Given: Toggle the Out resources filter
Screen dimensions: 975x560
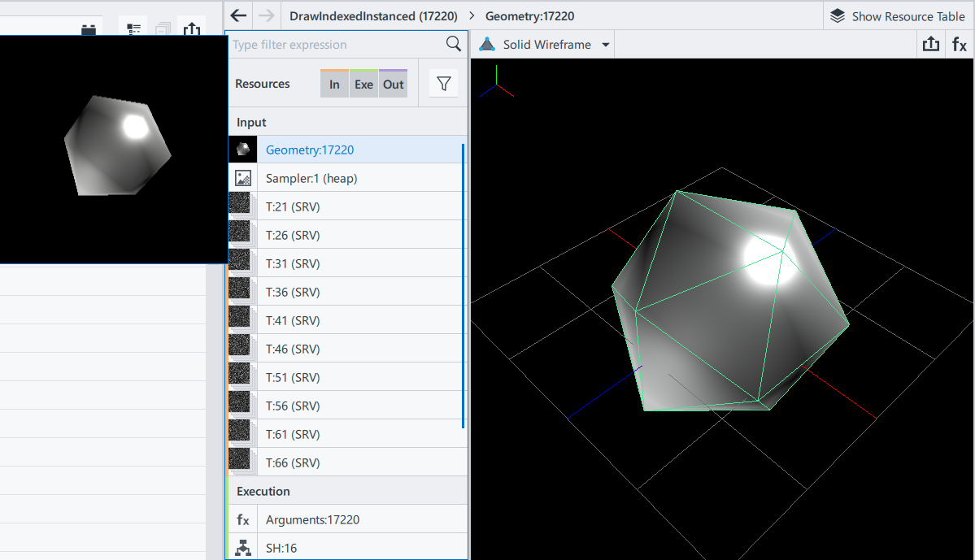Looking at the screenshot, I should pos(394,84).
